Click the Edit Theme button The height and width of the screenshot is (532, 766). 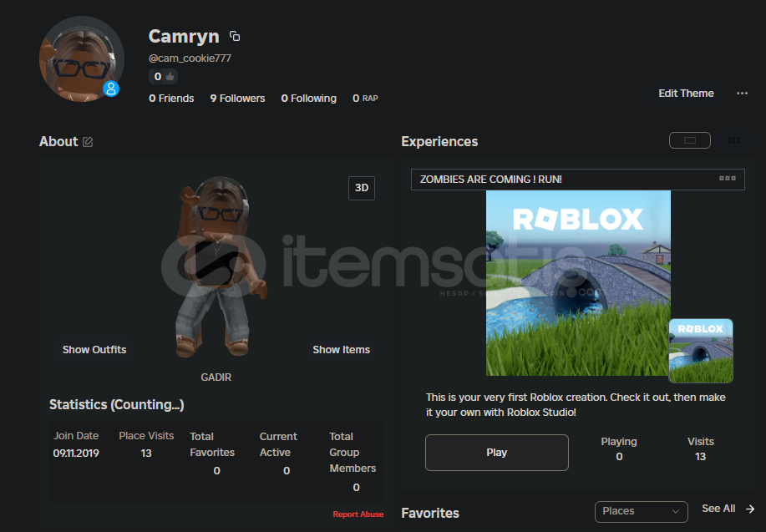(x=686, y=94)
